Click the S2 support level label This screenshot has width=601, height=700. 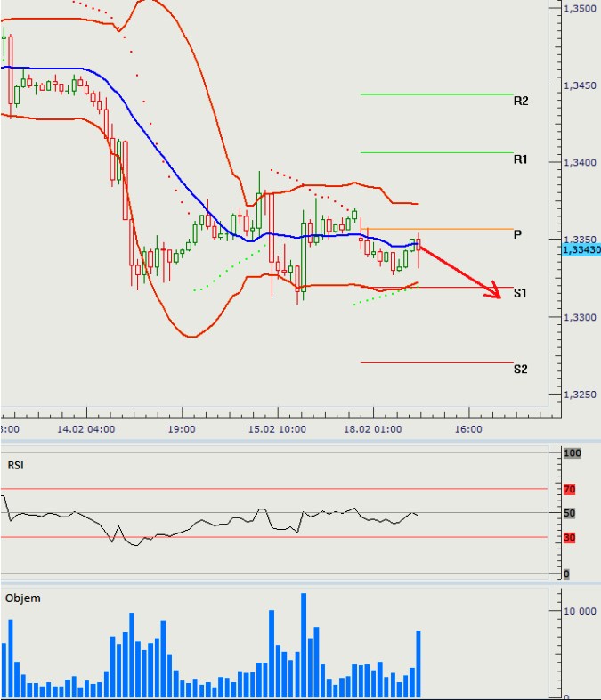(520, 369)
